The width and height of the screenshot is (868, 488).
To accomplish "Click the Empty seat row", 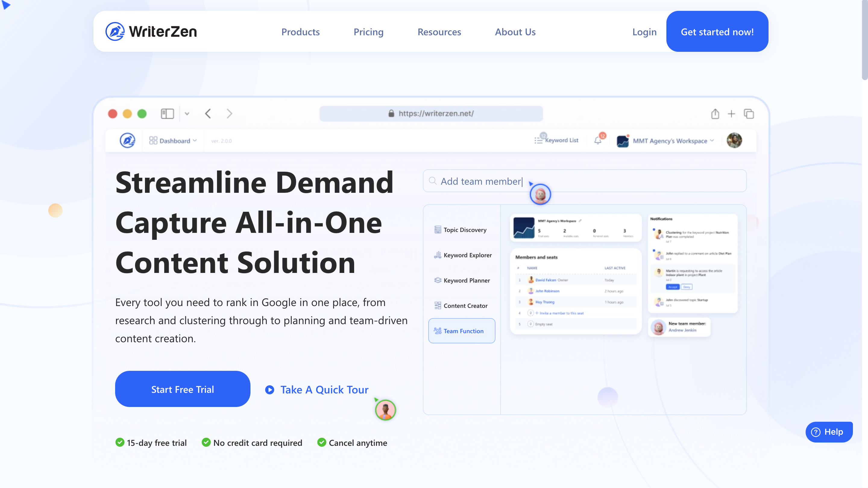I will coord(576,324).
